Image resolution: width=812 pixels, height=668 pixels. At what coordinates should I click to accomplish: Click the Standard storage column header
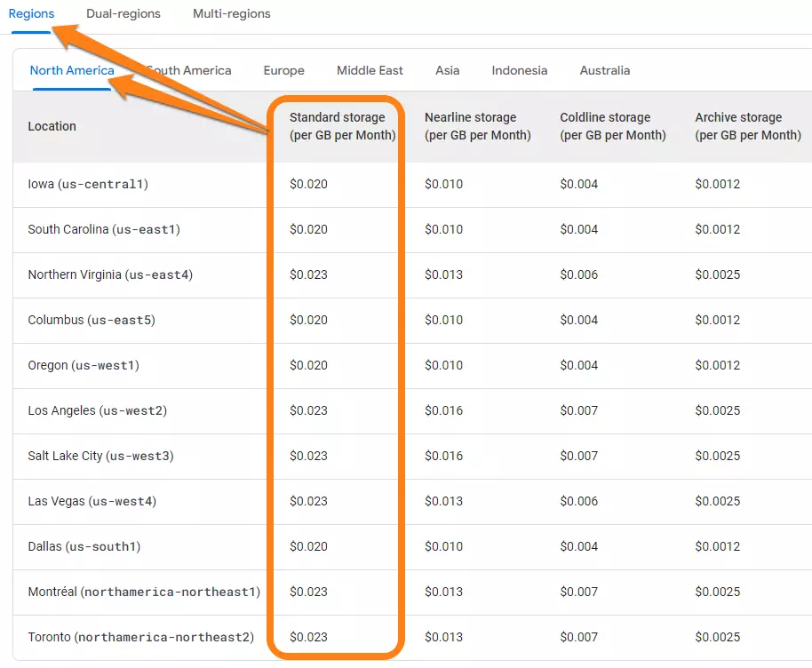pyautogui.click(x=338, y=126)
